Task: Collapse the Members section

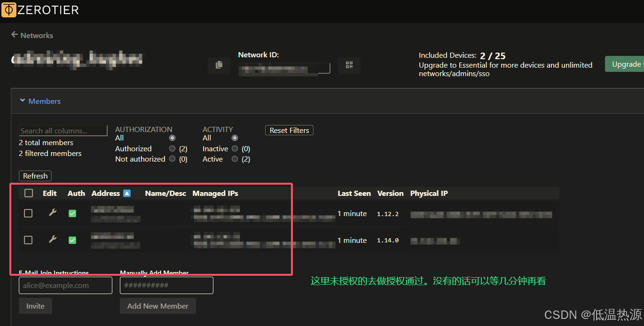Action: 40,101
